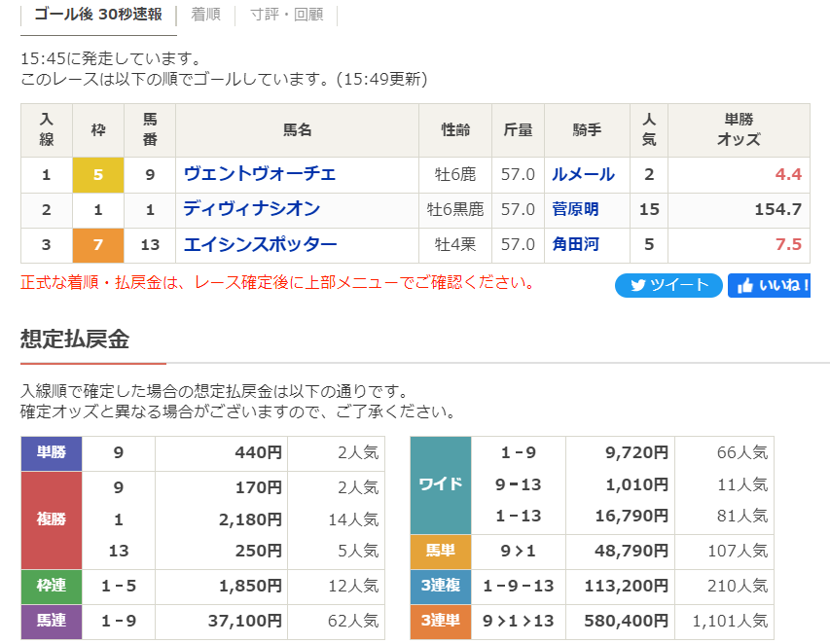The height and width of the screenshot is (644, 830).
Task: Click the 48,790円 exacta payout
Action: click(x=632, y=551)
